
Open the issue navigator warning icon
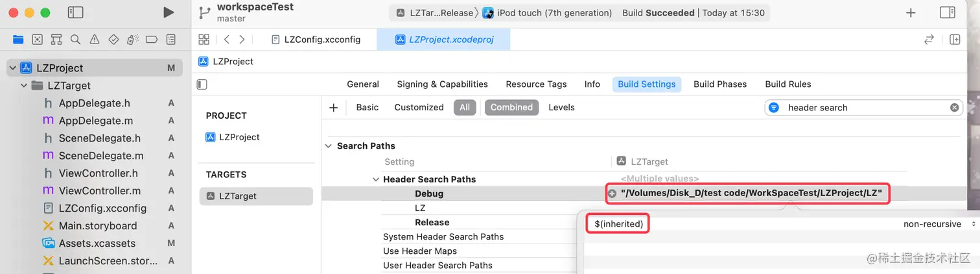(x=95, y=40)
